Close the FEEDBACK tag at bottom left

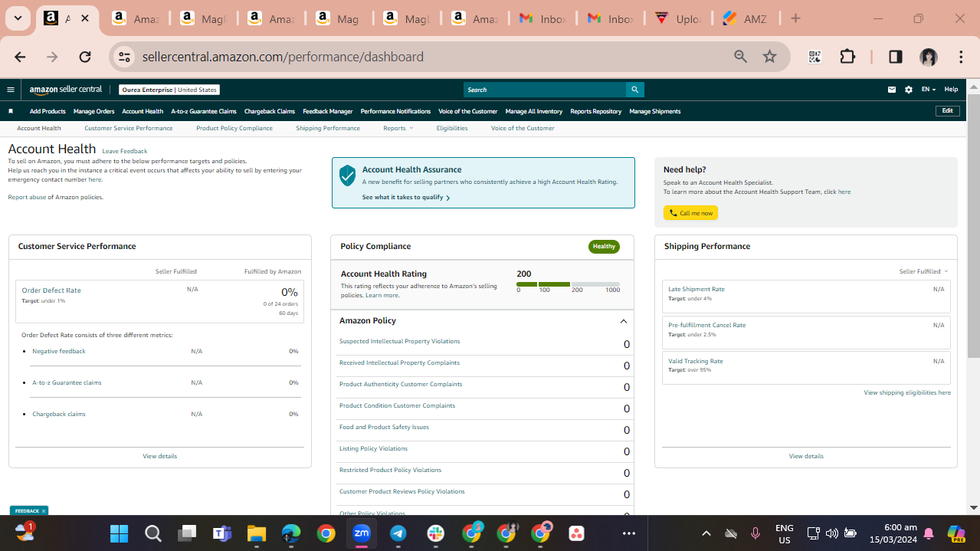44,511
